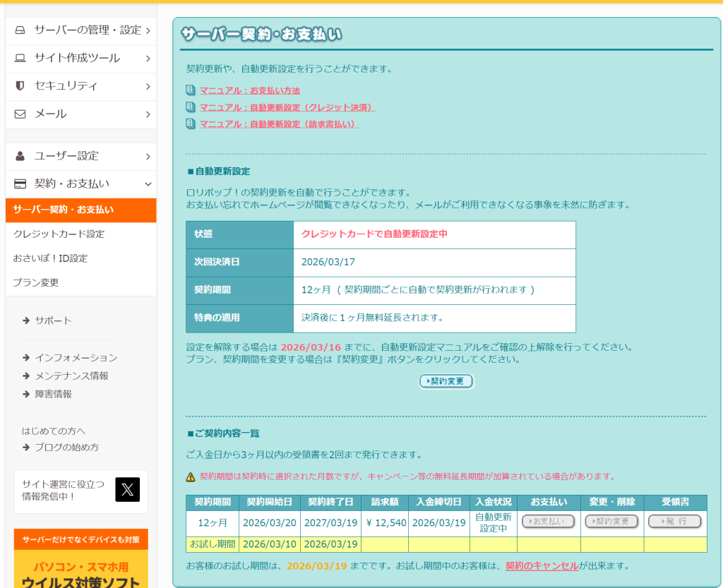This screenshot has height=588, width=723.
Task: Click the laptop icon beside サイト作成ツール
Action: 20,58
